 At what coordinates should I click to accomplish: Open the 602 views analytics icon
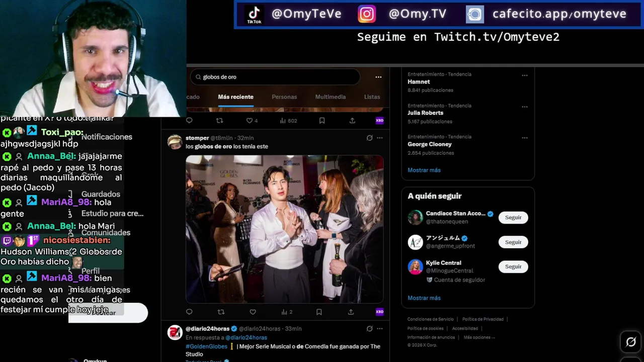[x=288, y=121]
